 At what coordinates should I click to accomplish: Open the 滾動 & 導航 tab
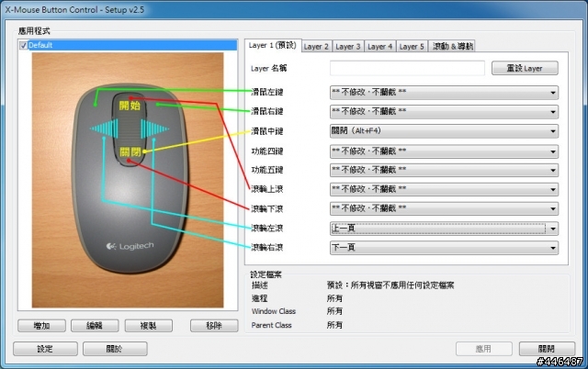pos(452,47)
